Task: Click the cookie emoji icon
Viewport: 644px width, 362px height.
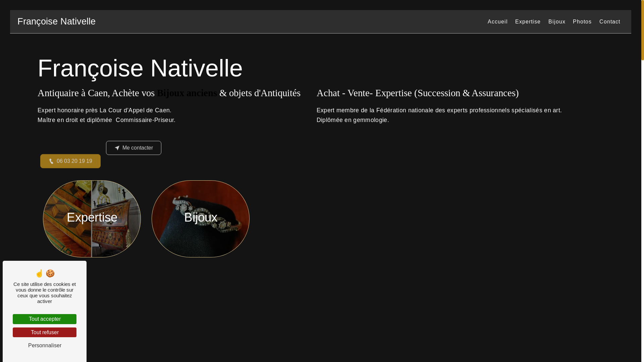Action: coord(50,274)
